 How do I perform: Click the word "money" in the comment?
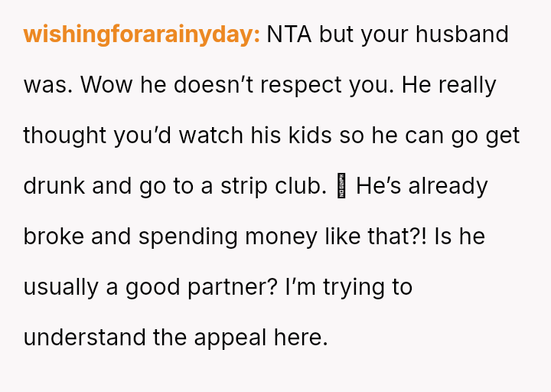281,237
